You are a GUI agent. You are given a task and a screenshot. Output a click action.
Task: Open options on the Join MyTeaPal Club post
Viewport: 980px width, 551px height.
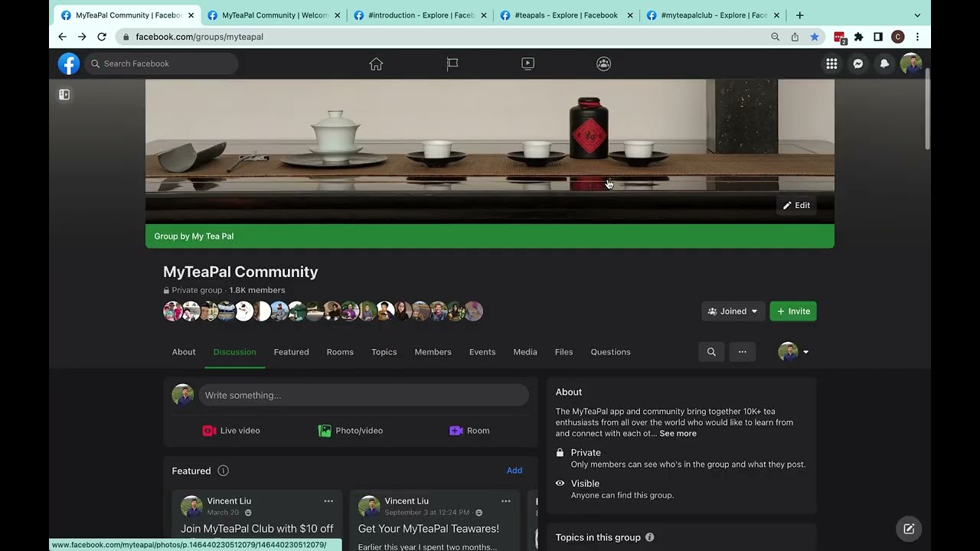[x=328, y=501]
